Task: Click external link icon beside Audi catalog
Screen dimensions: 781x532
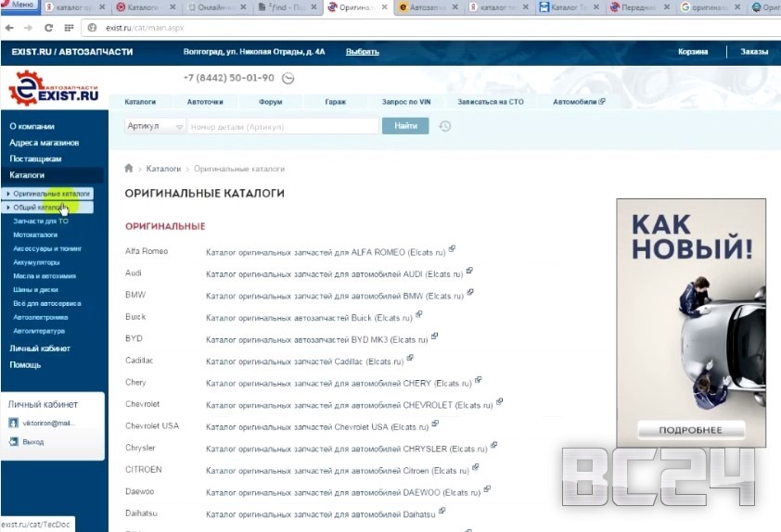Action: (x=469, y=271)
